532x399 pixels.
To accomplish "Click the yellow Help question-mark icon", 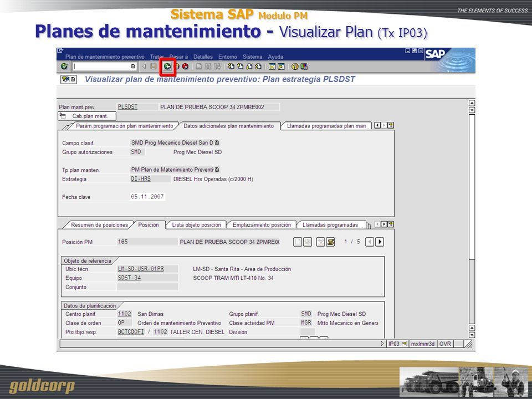I will [x=295, y=66].
